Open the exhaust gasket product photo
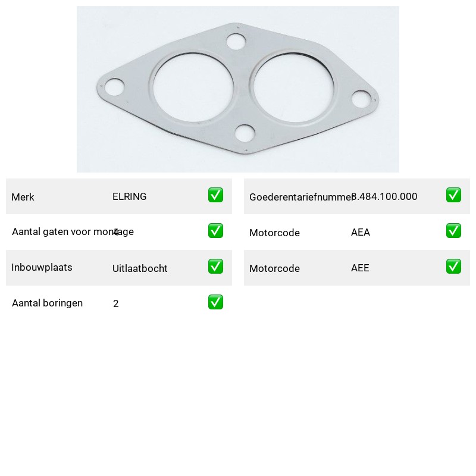476x476 pixels. (237, 89)
